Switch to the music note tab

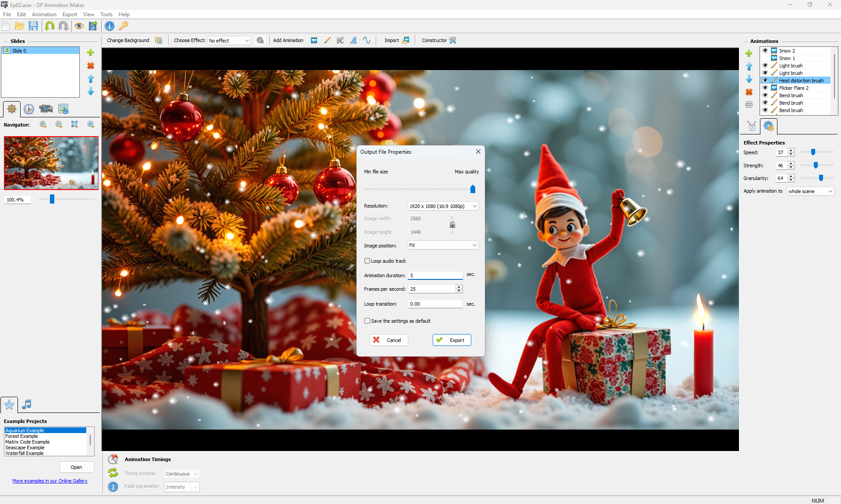pyautogui.click(x=27, y=404)
